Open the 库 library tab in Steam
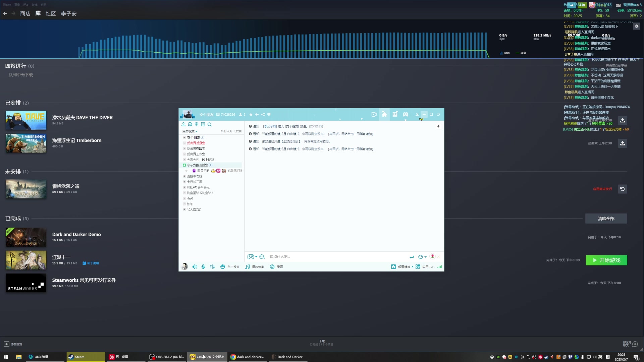 click(38, 13)
